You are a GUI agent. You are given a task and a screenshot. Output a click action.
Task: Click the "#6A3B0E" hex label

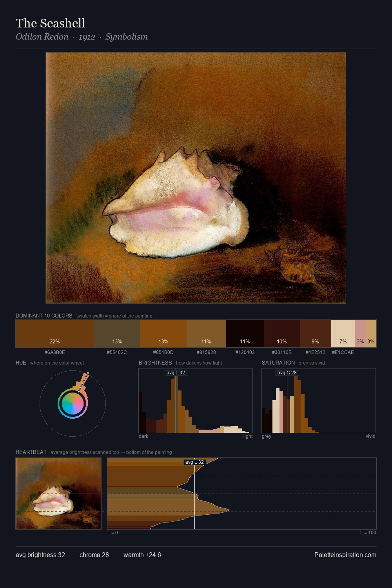[55, 352]
